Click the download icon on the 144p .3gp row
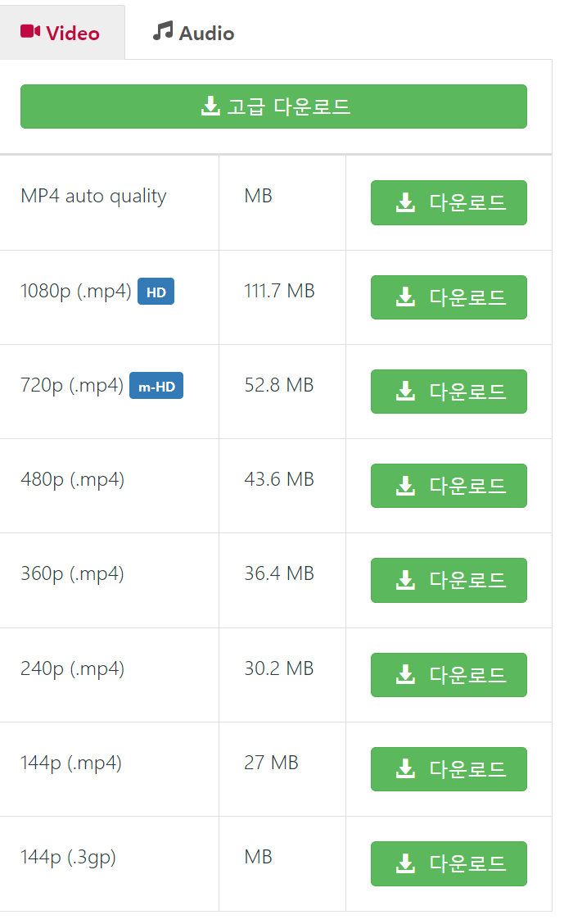The width and height of the screenshot is (573, 924). 404,863
